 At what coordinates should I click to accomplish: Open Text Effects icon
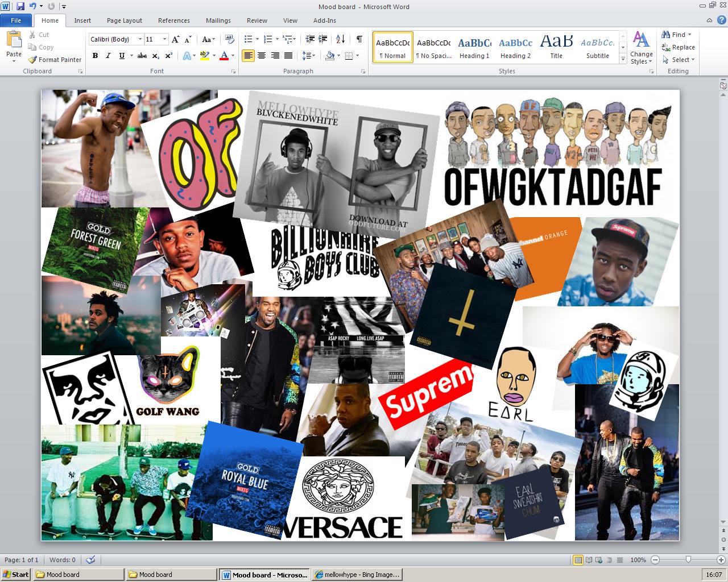[187, 56]
